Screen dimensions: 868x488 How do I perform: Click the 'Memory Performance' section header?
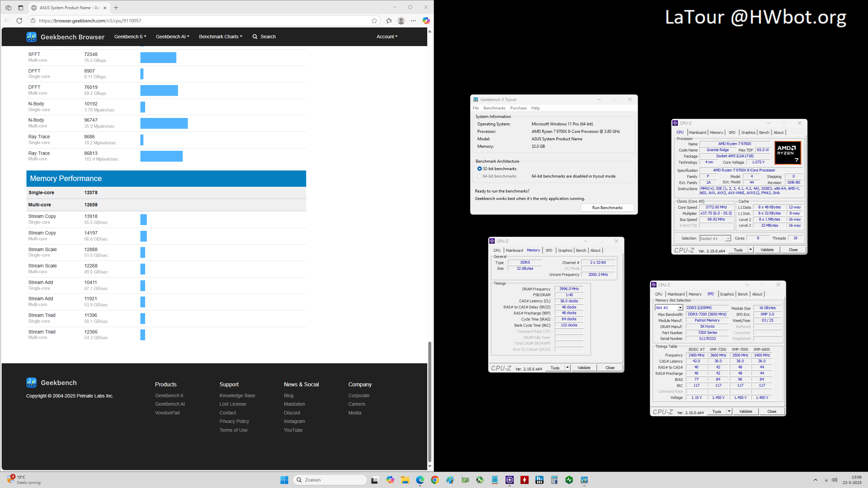coord(166,179)
